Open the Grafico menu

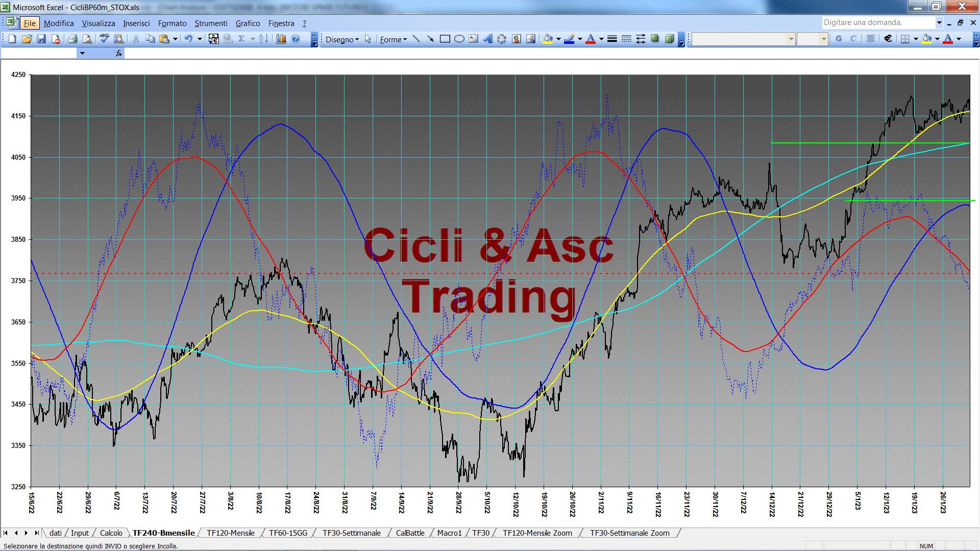(248, 23)
